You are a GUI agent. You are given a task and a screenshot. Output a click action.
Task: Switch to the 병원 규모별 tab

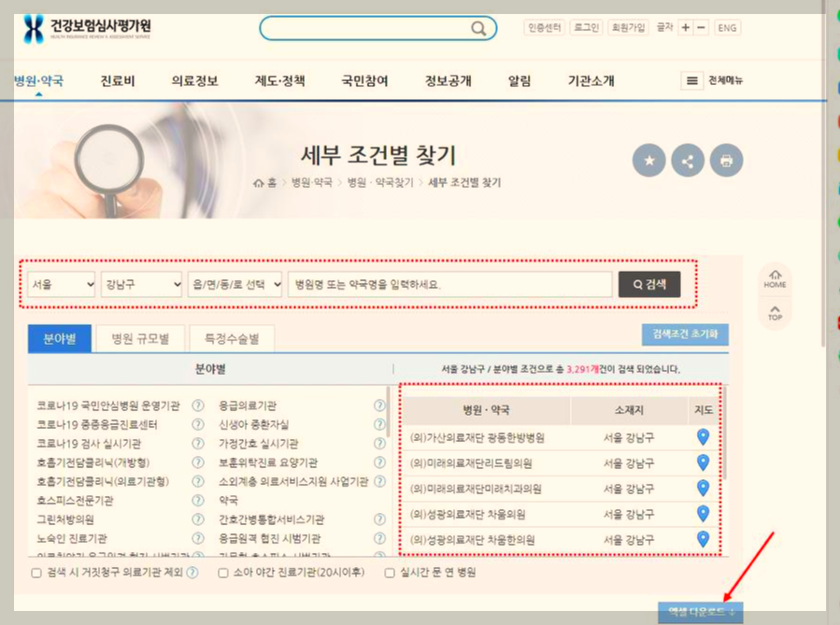pos(142,339)
